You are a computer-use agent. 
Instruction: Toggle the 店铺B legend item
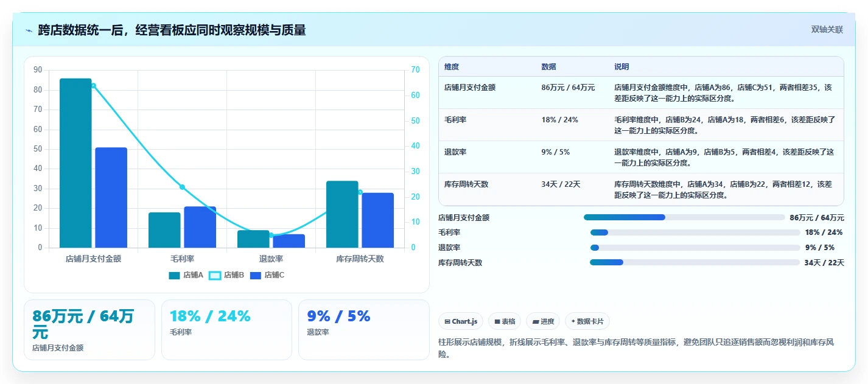[226, 275]
